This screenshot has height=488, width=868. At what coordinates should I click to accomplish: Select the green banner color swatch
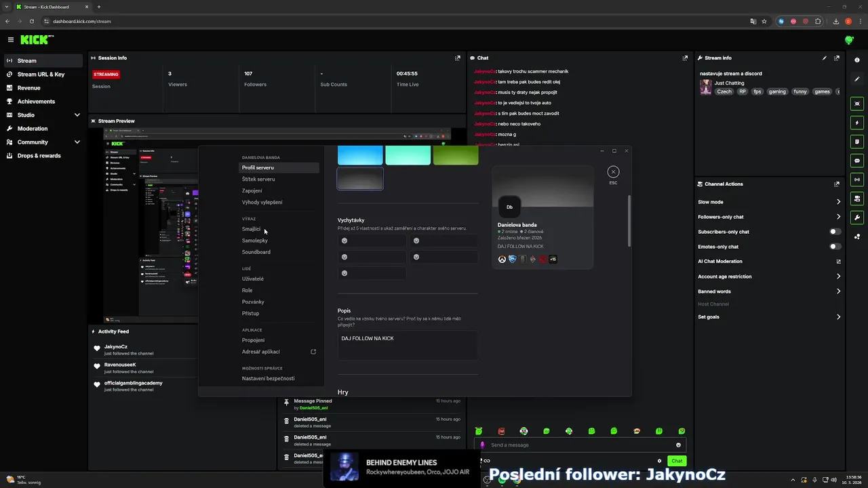456,155
